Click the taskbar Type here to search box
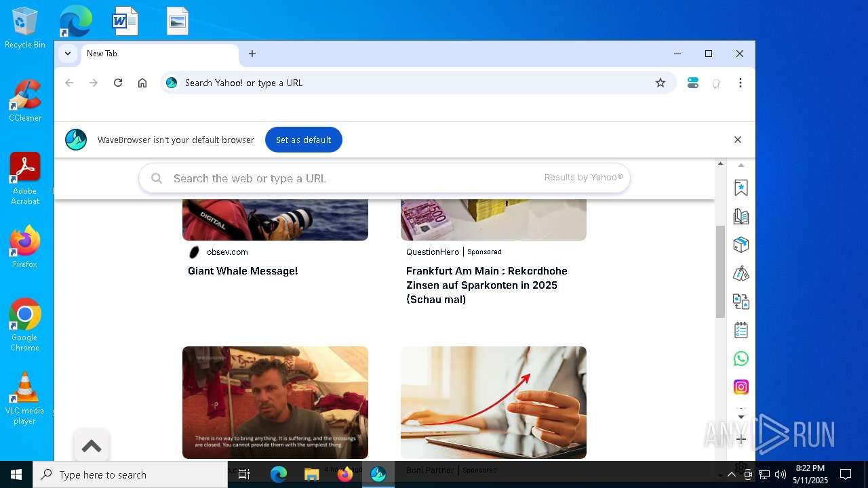 (130, 474)
